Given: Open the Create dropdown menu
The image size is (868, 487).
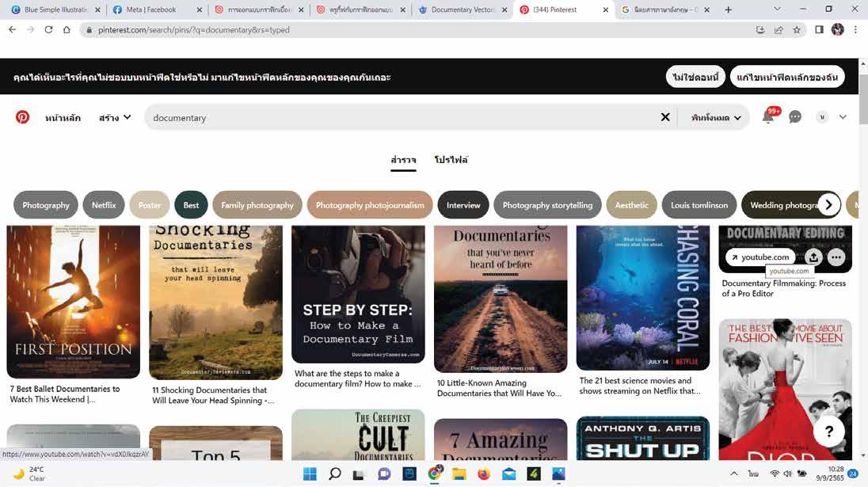Looking at the screenshot, I should (x=115, y=117).
